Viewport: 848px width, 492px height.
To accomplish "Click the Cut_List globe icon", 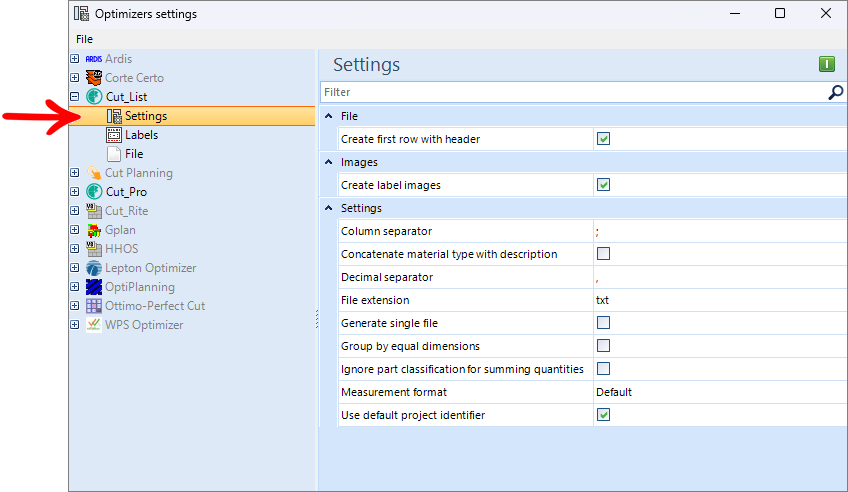I will [x=94, y=97].
